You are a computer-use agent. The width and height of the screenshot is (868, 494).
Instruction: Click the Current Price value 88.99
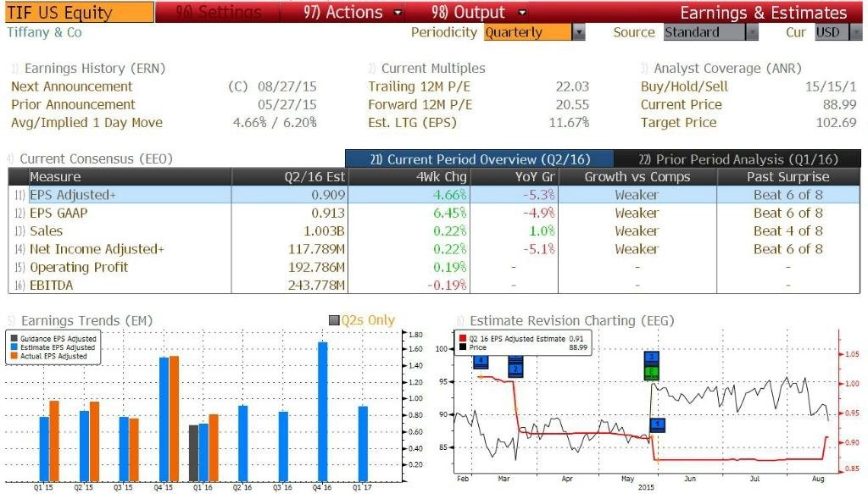[x=839, y=105]
